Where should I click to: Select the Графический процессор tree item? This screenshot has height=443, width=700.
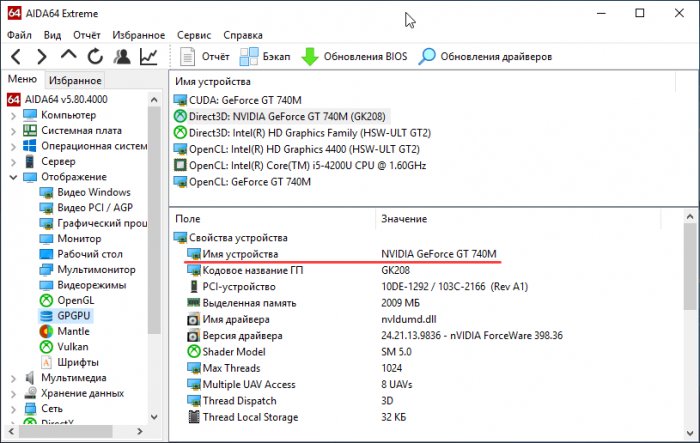click(x=93, y=223)
